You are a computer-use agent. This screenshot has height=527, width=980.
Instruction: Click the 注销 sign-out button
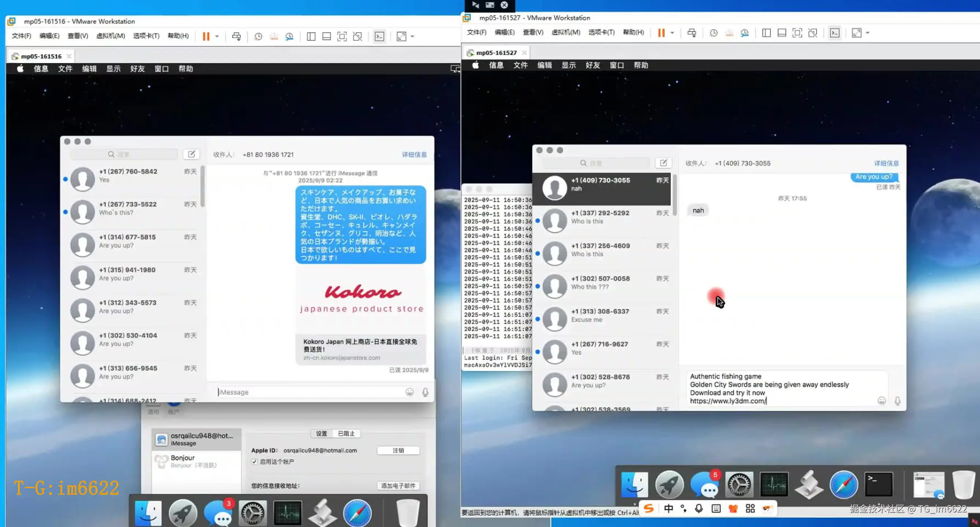398,450
